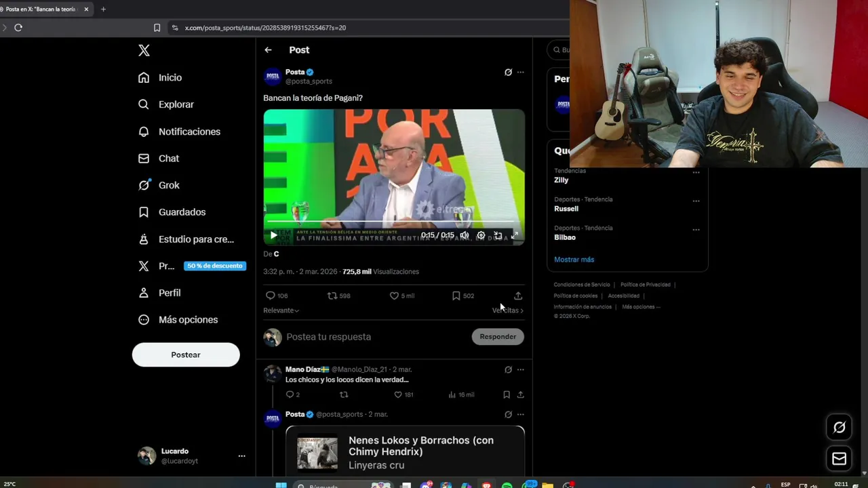The width and height of the screenshot is (868, 488).
Task: Open Notificaciones in the sidebar
Action: tap(179, 131)
